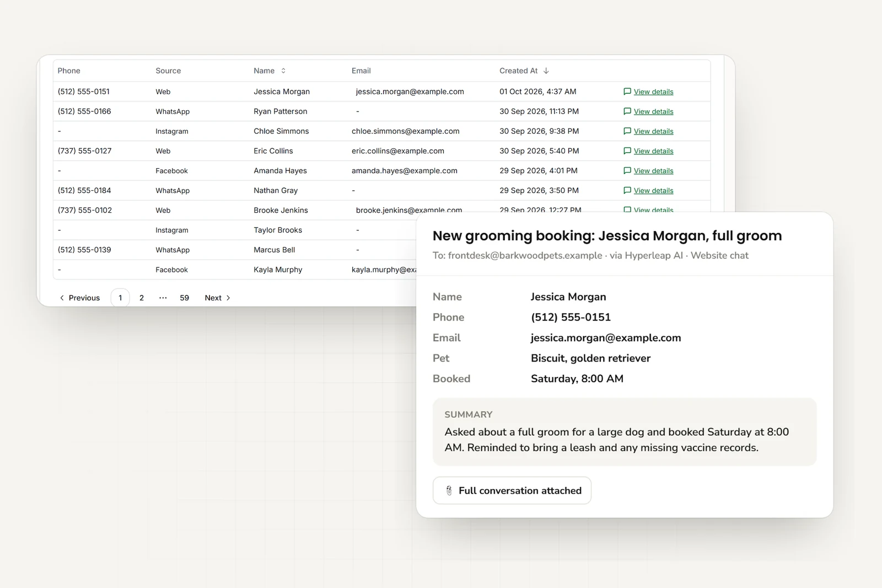Select page 1 in pagination
The image size is (882, 588).
(120, 298)
